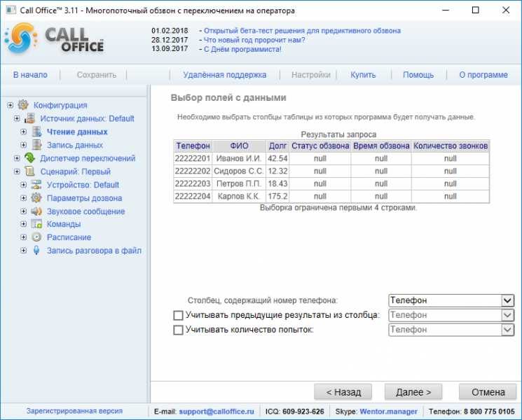This screenshot has width=522, height=420.
Task: Click the Параметры дозвона gear icon
Action: [x=36, y=198]
